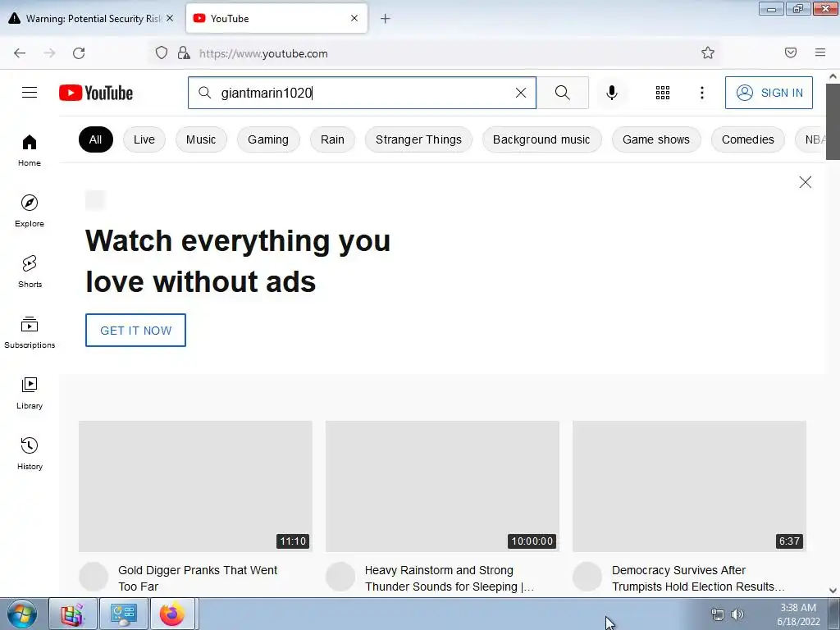
Task: Filter videos by Live
Action: 144,139
